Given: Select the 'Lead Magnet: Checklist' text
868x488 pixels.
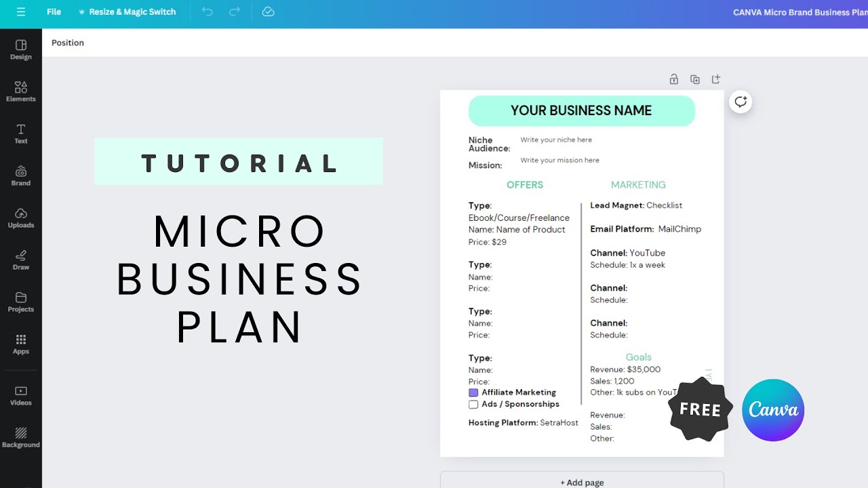Looking at the screenshot, I should click(636, 205).
